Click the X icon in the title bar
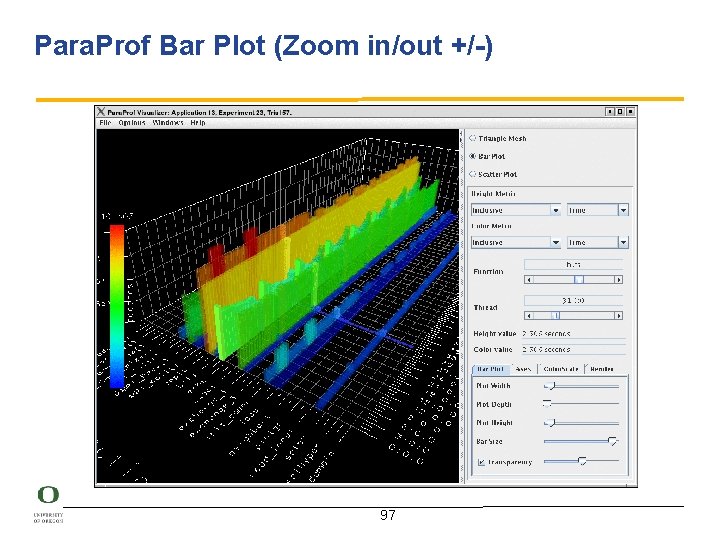720x540 pixels. click(101, 112)
